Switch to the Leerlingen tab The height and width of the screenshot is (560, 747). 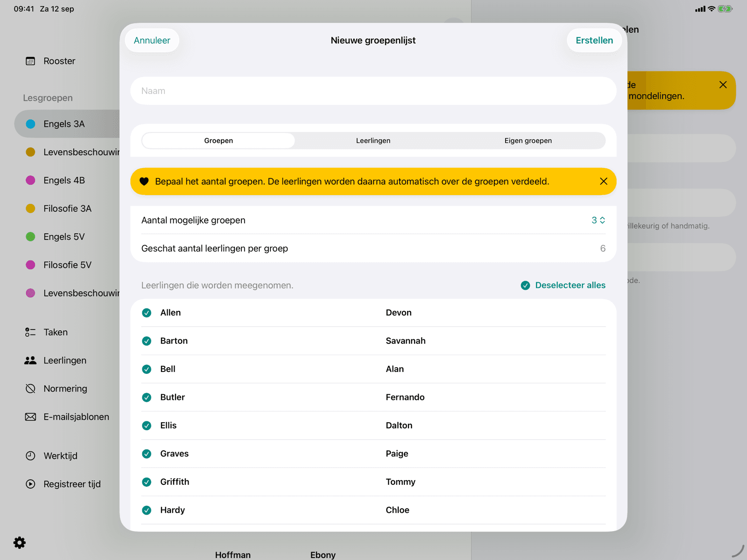click(x=373, y=140)
